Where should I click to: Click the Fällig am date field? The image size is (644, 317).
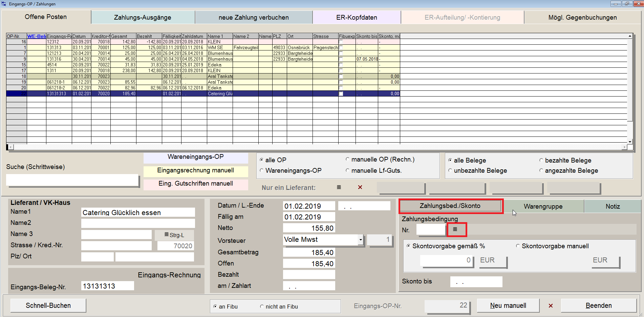[x=309, y=217]
